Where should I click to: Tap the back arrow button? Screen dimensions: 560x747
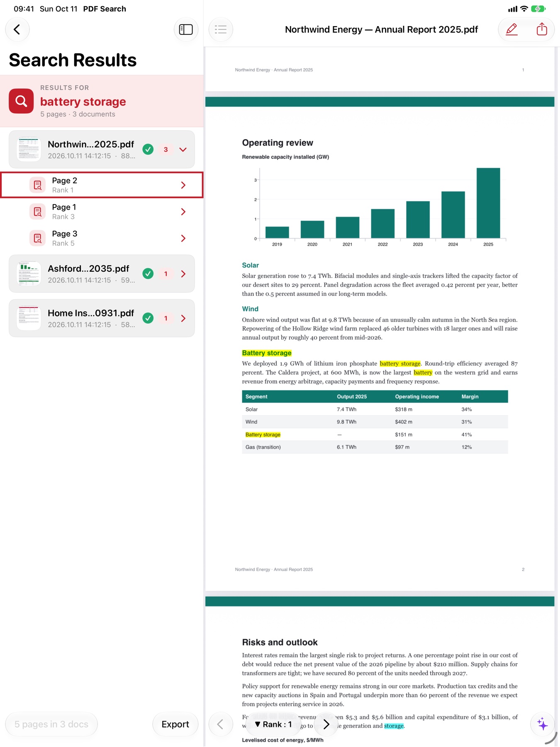[17, 29]
